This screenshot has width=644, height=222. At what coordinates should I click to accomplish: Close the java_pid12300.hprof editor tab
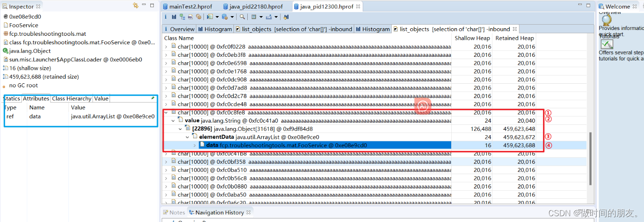[x=359, y=6]
